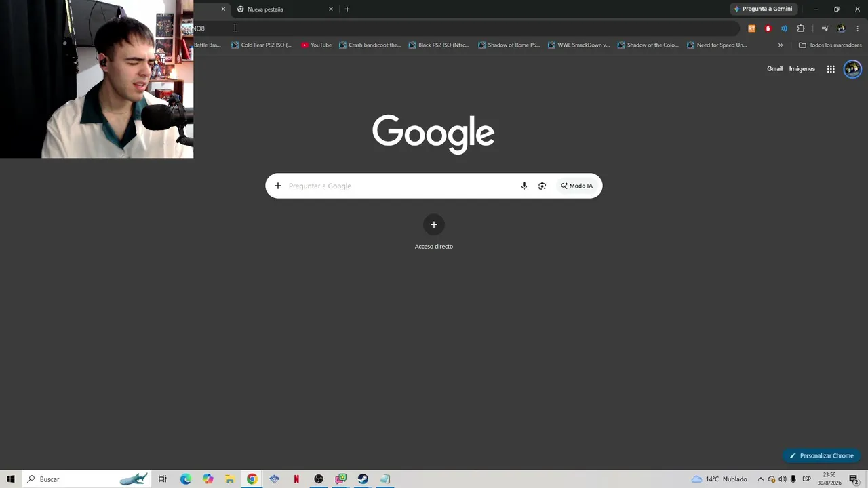This screenshot has height=488, width=868.
Task: Open OBS Studio from the taskbar
Action: click(x=319, y=479)
